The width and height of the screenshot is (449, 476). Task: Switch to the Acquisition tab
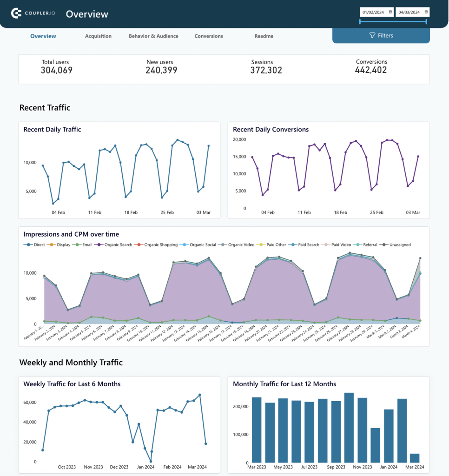pyautogui.click(x=98, y=36)
